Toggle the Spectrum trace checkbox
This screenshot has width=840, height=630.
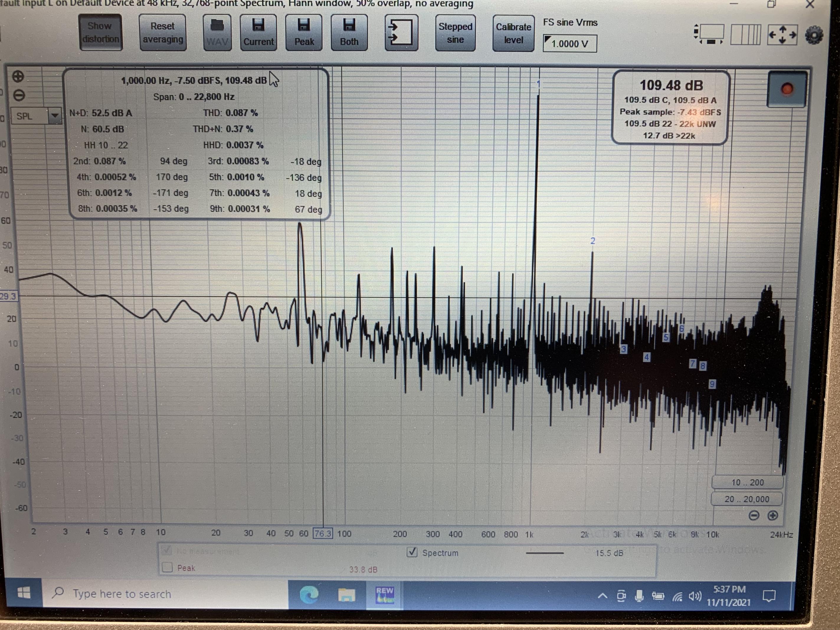pos(412,552)
